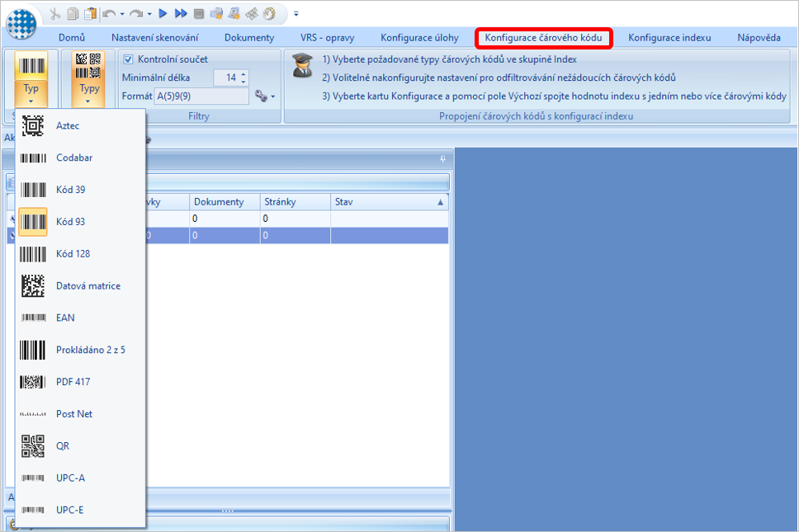Choose Aztec barcode type
Image resolution: width=799 pixels, height=532 pixels.
coord(81,125)
